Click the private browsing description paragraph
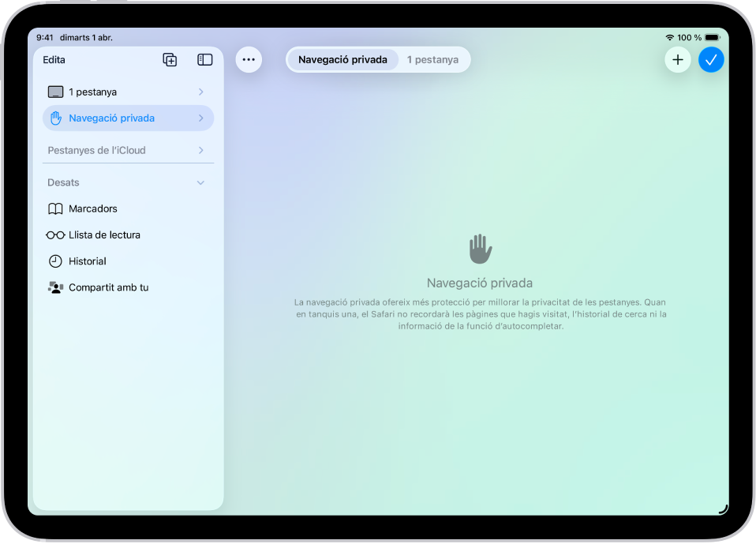The image size is (756, 544). coord(481,314)
